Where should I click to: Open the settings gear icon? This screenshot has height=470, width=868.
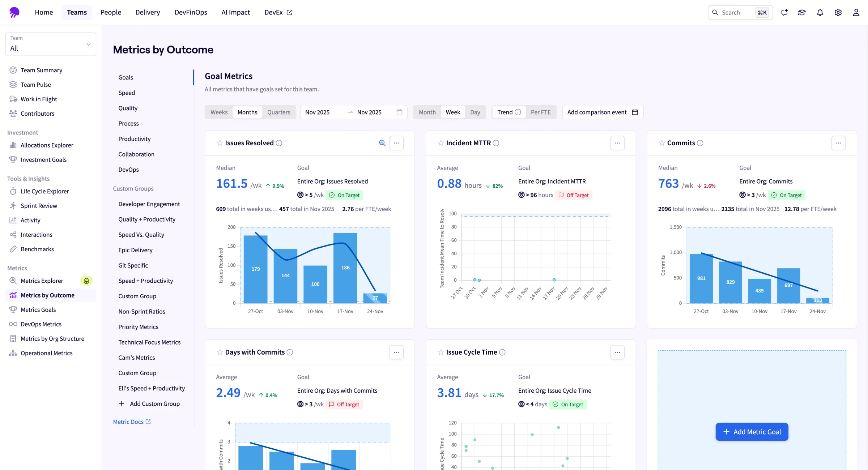838,12
